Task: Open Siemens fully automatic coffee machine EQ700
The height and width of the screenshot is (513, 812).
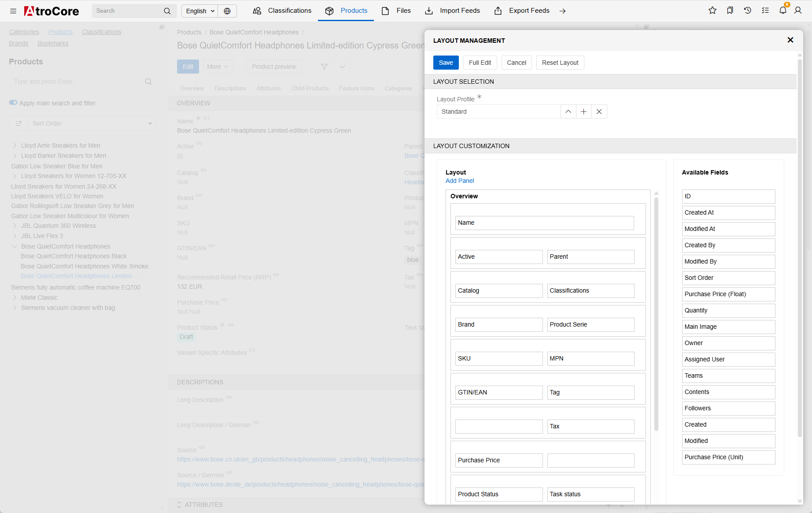Action: click(x=76, y=287)
